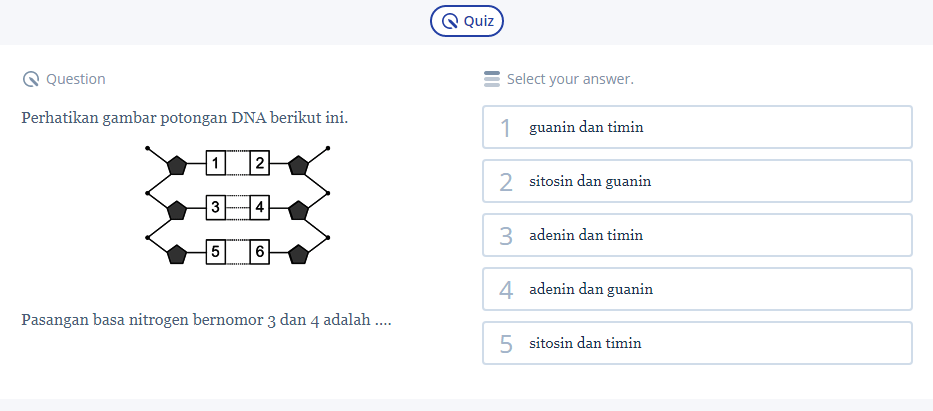Click the bottom-right pentagon in the DNA diagram
The image size is (933, 411).
click(x=298, y=253)
